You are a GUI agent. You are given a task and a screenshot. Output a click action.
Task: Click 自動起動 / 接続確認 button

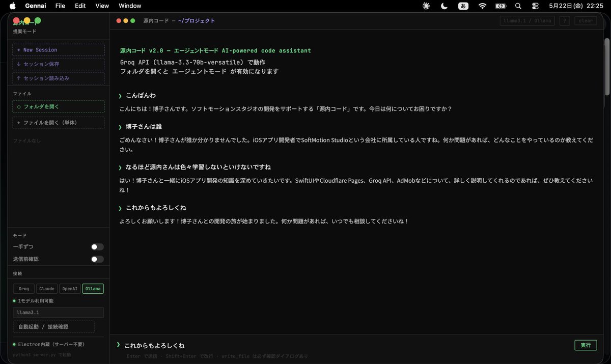54,327
